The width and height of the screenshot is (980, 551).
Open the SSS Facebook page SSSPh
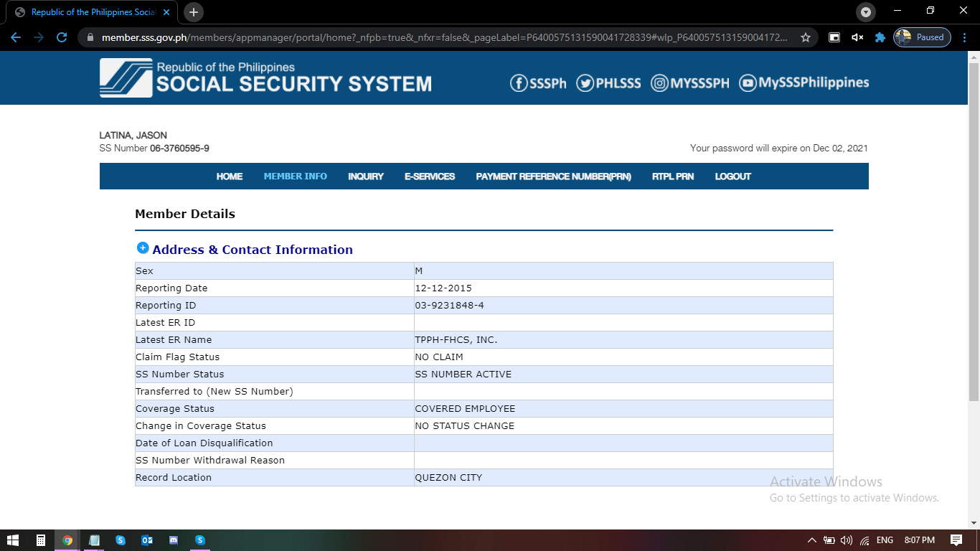pyautogui.click(x=538, y=83)
